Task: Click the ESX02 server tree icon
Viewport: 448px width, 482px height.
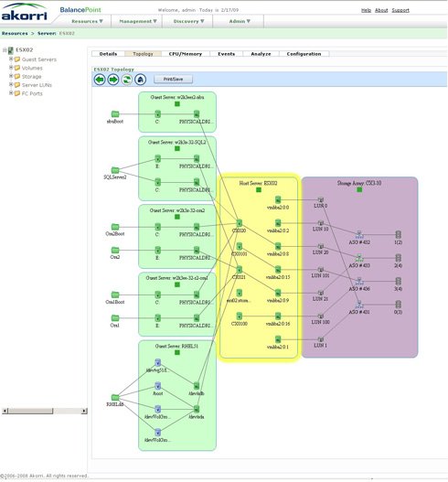Action: pyautogui.click(x=11, y=49)
